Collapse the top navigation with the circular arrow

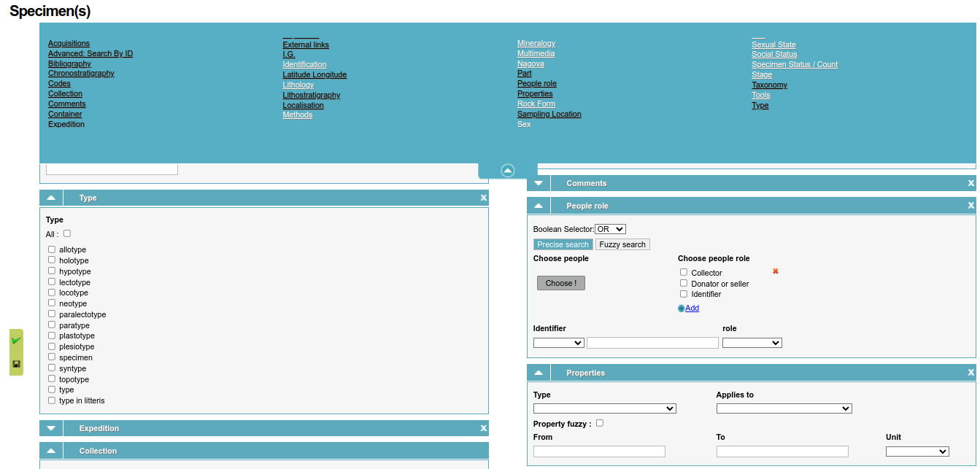(507, 170)
